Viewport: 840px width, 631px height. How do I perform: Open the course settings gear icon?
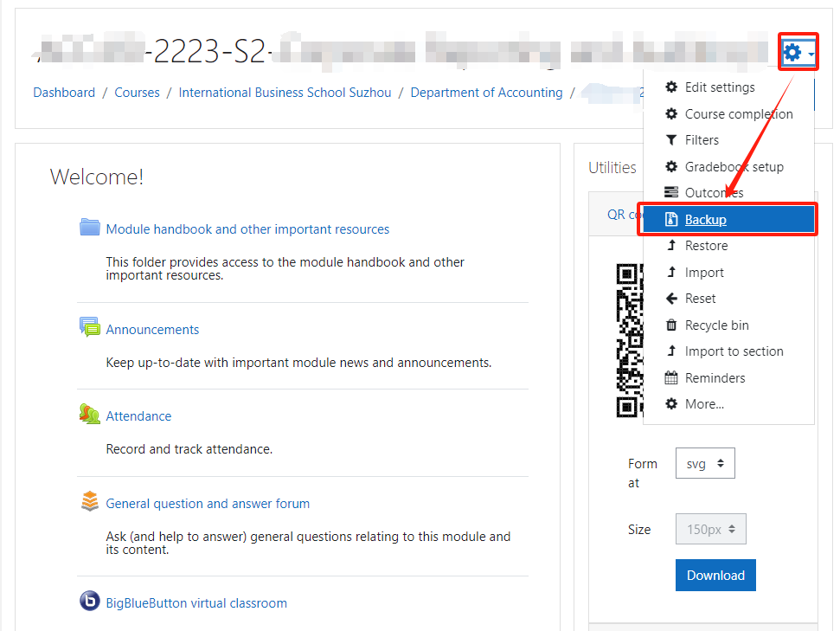pyautogui.click(x=792, y=51)
